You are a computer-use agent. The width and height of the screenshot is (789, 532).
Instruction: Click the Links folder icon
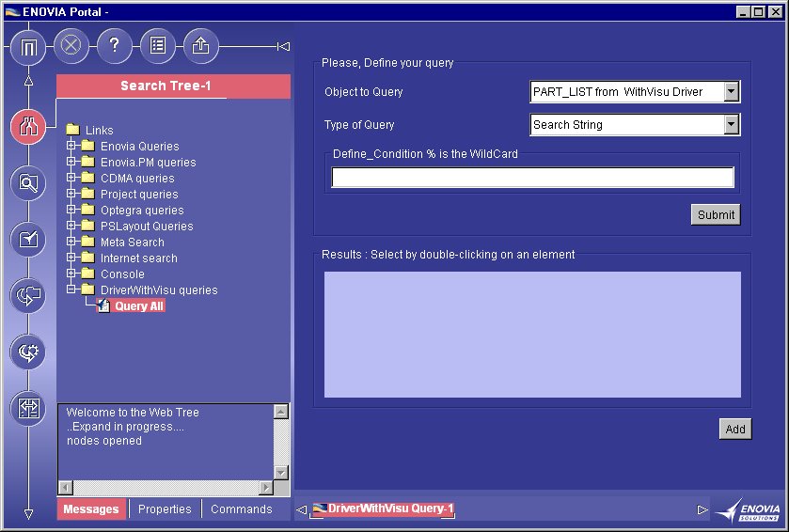click(x=73, y=130)
